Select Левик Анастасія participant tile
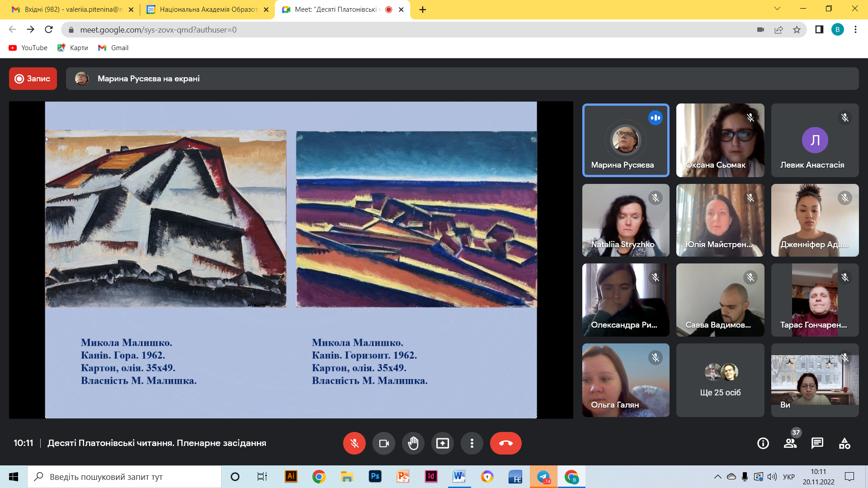The image size is (868, 488). click(x=815, y=140)
